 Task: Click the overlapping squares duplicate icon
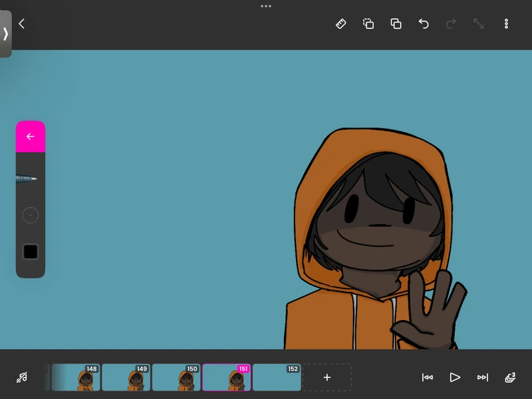(x=396, y=24)
